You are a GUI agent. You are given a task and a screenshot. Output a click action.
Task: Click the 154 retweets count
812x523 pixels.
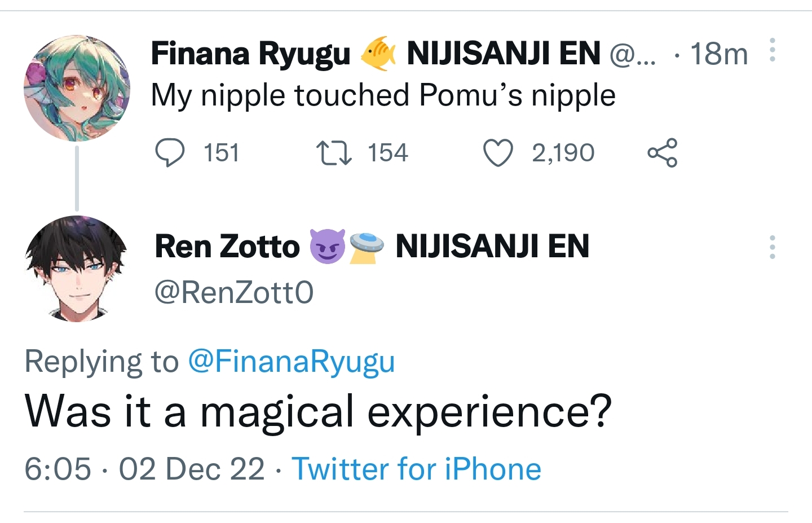click(x=387, y=153)
